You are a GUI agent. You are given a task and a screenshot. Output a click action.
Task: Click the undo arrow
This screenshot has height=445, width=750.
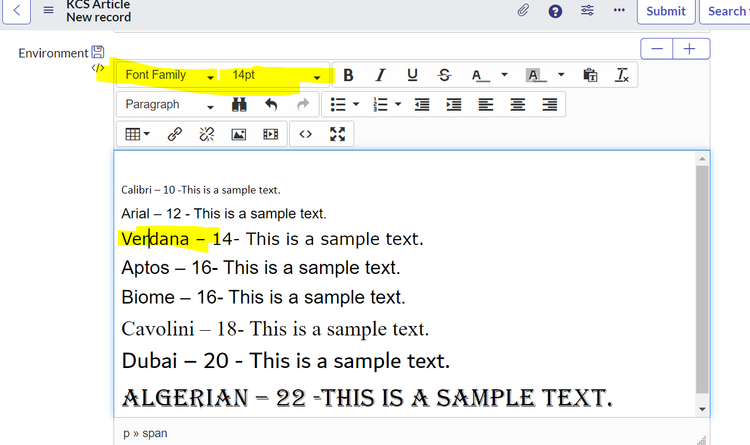(271, 105)
